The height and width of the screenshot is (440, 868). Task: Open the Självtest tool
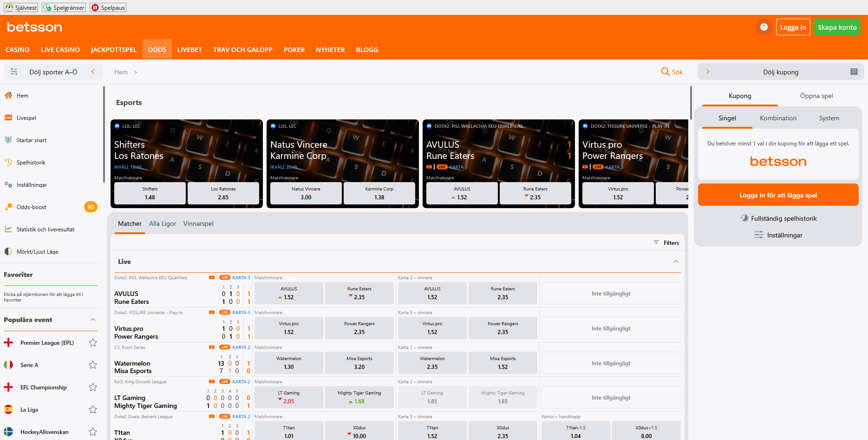click(x=21, y=7)
